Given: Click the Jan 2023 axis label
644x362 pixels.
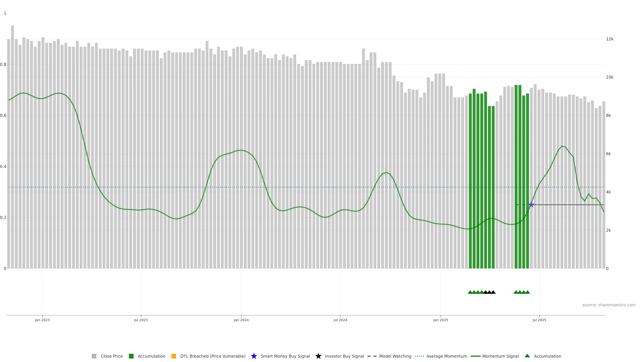Looking at the screenshot, I should tap(42, 320).
